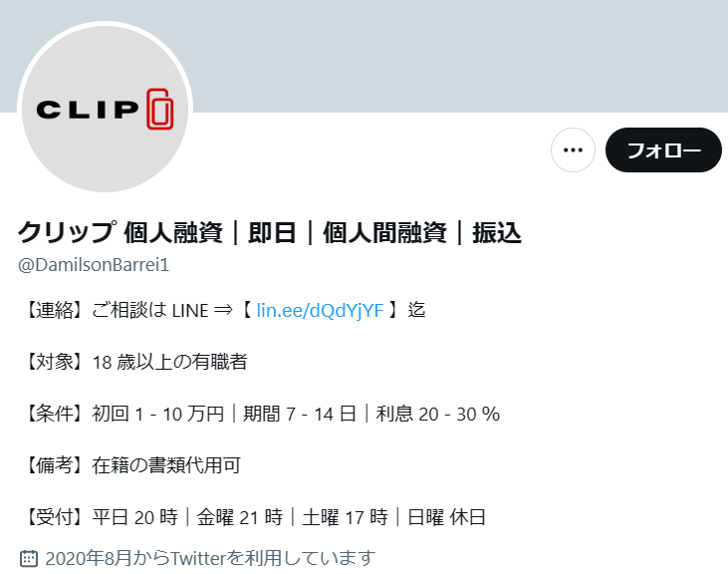Open the CLIP profile avatar image
The width and height of the screenshot is (728, 574).
[x=105, y=109]
